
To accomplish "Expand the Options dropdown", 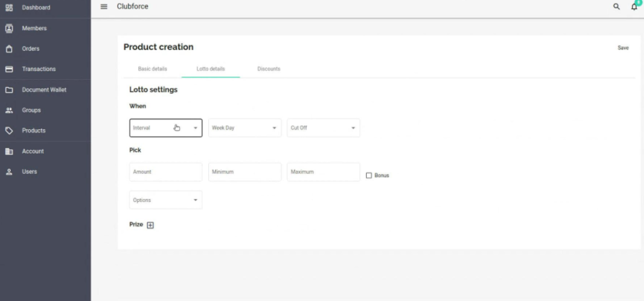I will click(x=165, y=200).
